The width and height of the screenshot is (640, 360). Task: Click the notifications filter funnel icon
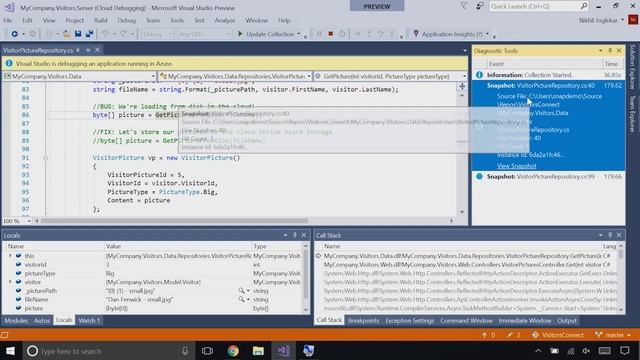464,6
